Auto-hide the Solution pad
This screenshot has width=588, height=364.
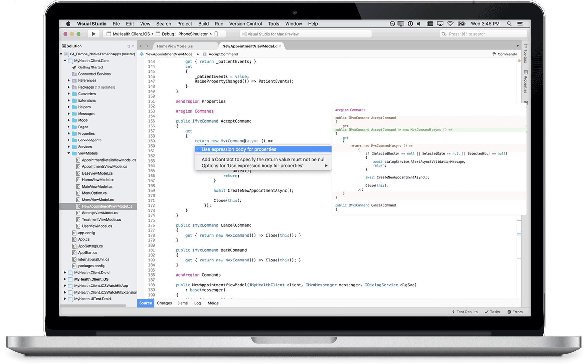click(129, 46)
